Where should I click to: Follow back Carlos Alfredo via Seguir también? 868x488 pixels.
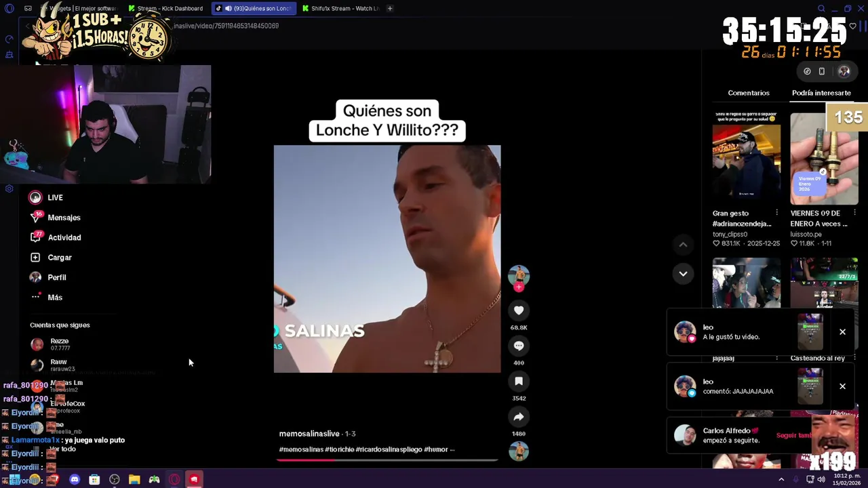click(x=794, y=435)
